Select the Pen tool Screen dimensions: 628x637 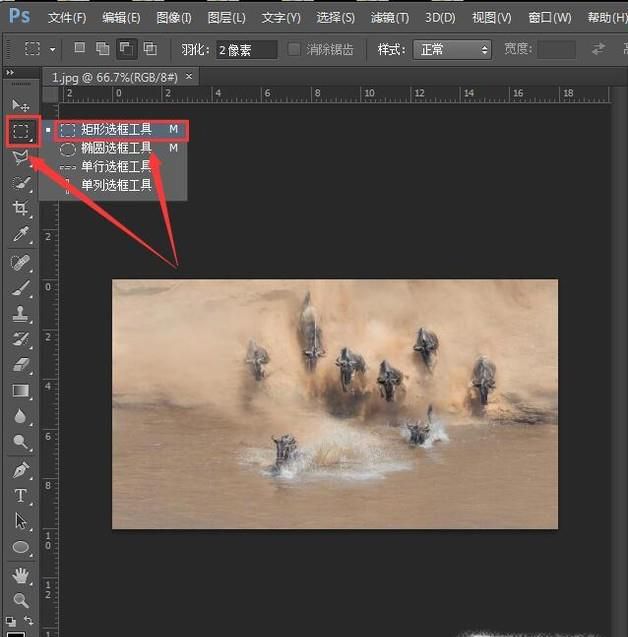[20, 470]
